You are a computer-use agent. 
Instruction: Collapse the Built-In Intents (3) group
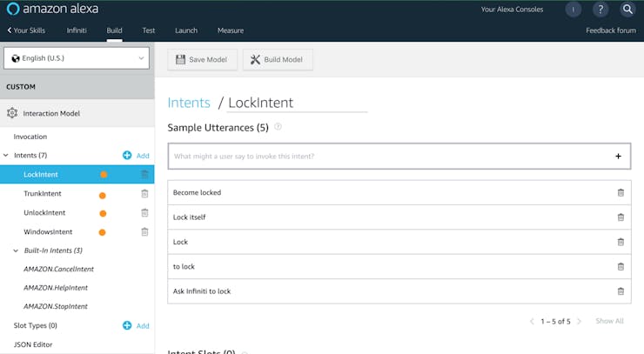click(x=16, y=250)
